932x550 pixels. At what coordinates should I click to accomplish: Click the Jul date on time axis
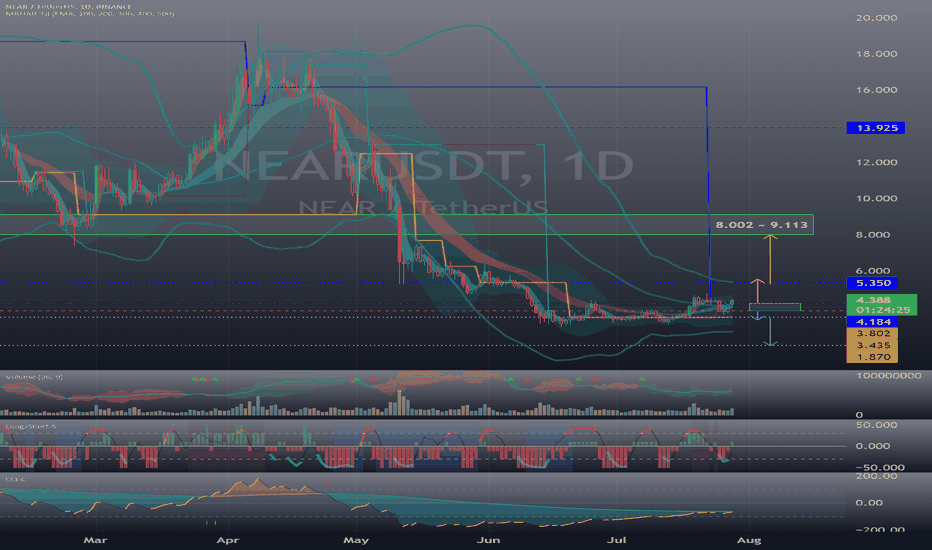pyautogui.click(x=616, y=540)
